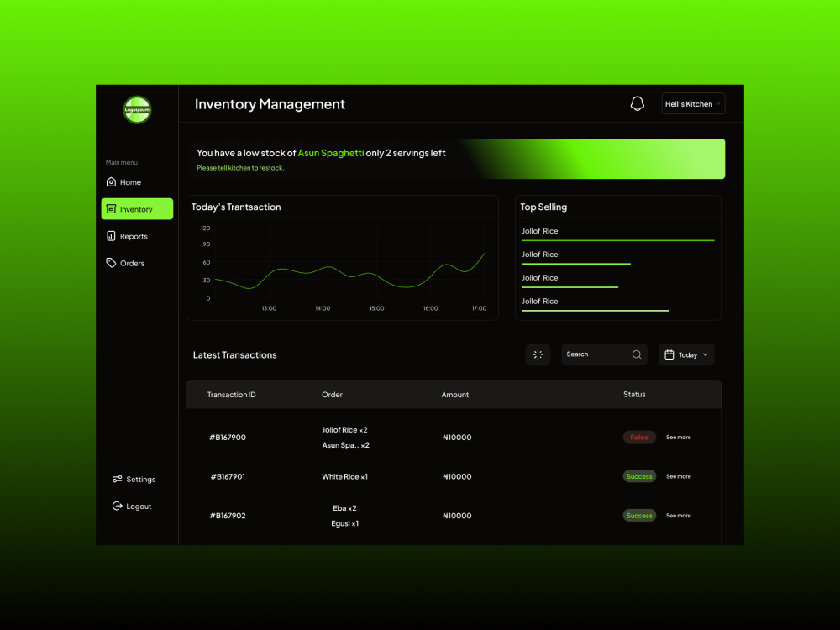This screenshot has height=630, width=840.
Task: Click the 17:00 chart axis label
Action: point(479,308)
